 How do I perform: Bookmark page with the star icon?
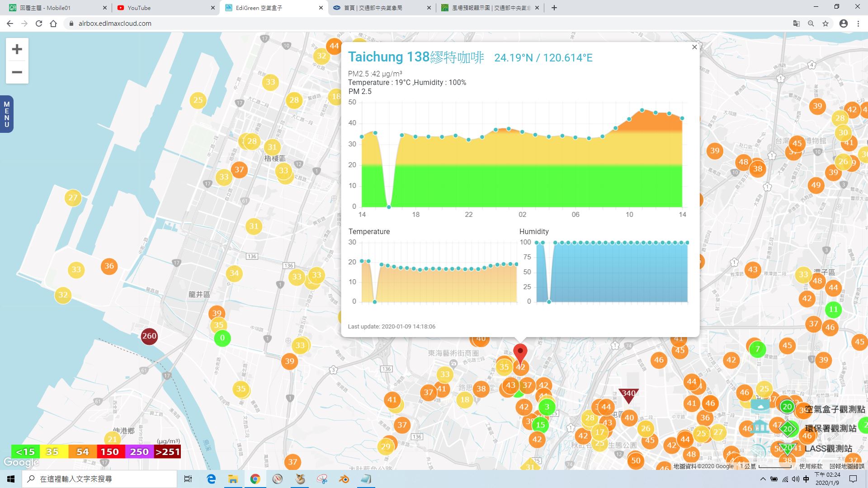[826, 23]
